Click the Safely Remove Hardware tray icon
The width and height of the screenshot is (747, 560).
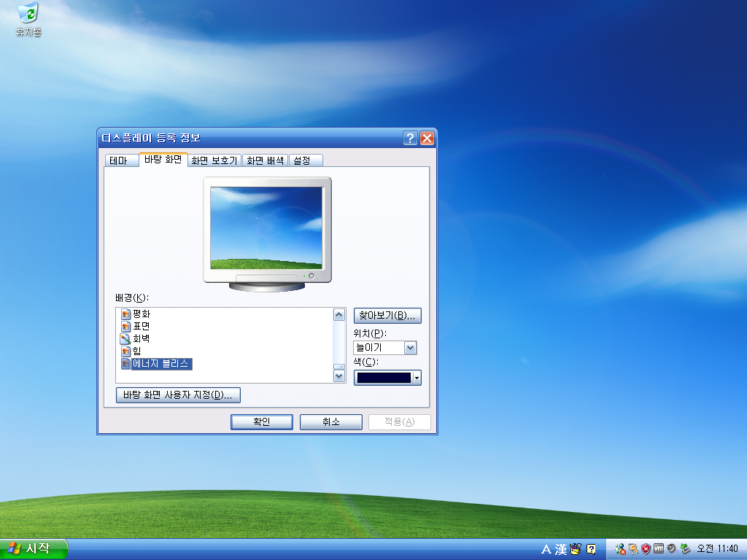[685, 549]
